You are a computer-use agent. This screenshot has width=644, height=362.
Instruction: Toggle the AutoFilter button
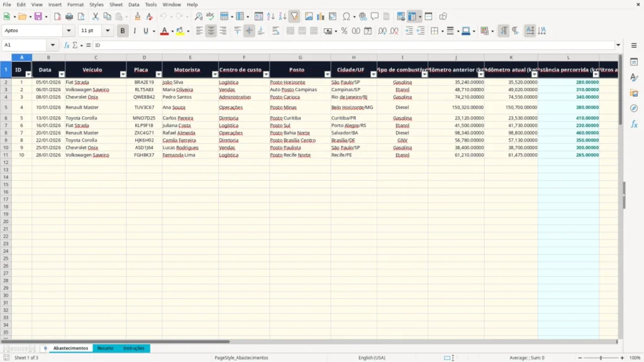coord(294,16)
